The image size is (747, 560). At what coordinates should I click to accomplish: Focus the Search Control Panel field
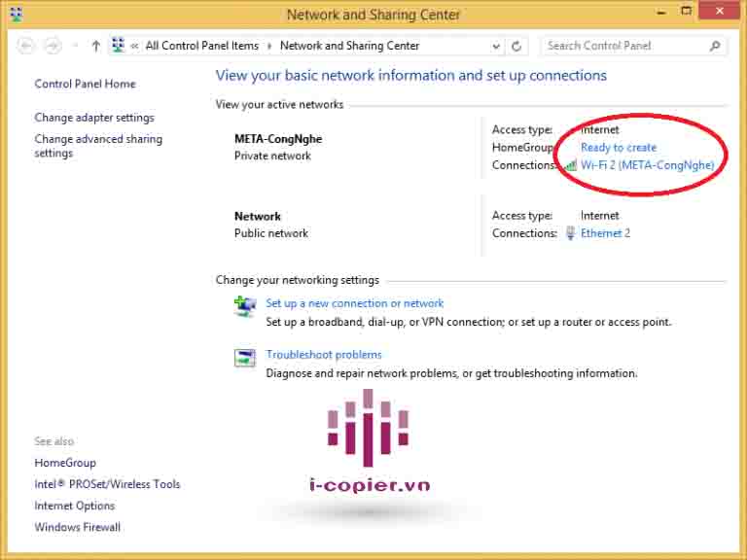pyautogui.click(x=622, y=46)
